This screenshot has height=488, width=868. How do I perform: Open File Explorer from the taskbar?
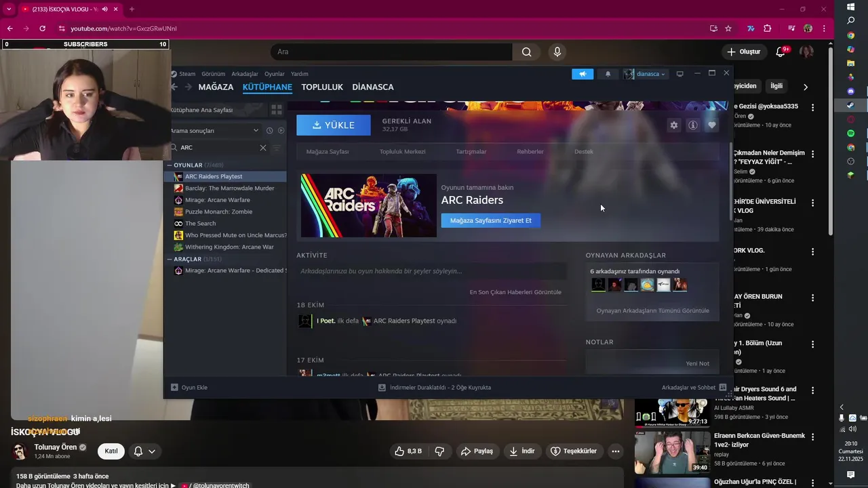click(850, 63)
